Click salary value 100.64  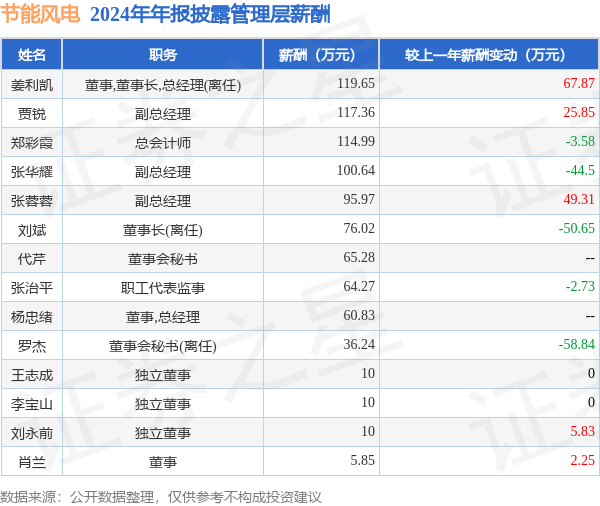(355, 171)
